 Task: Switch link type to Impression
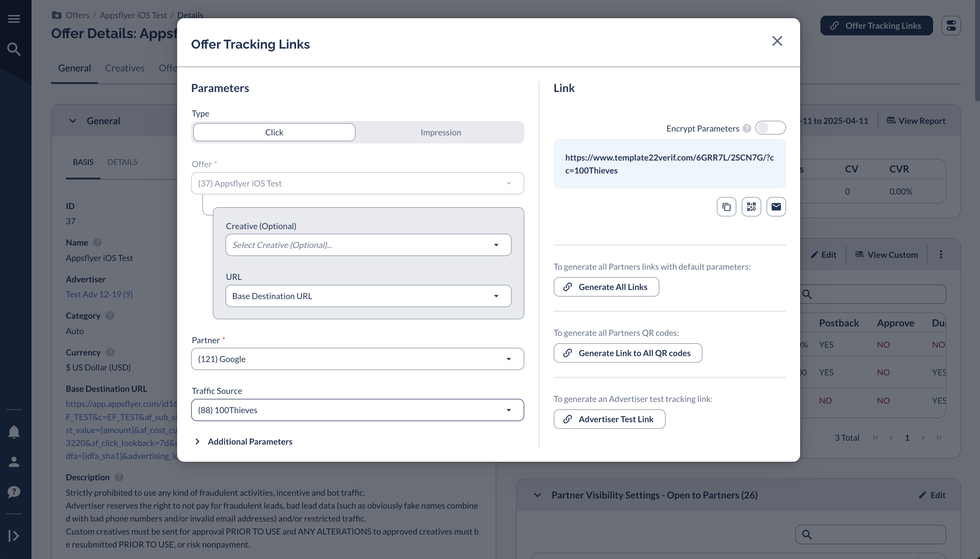(x=440, y=132)
